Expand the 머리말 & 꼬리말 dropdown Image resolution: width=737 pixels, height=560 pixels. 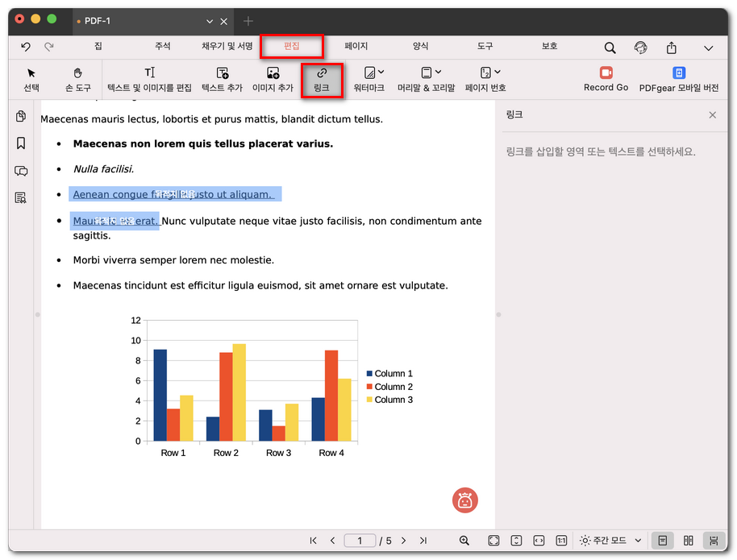438,73
